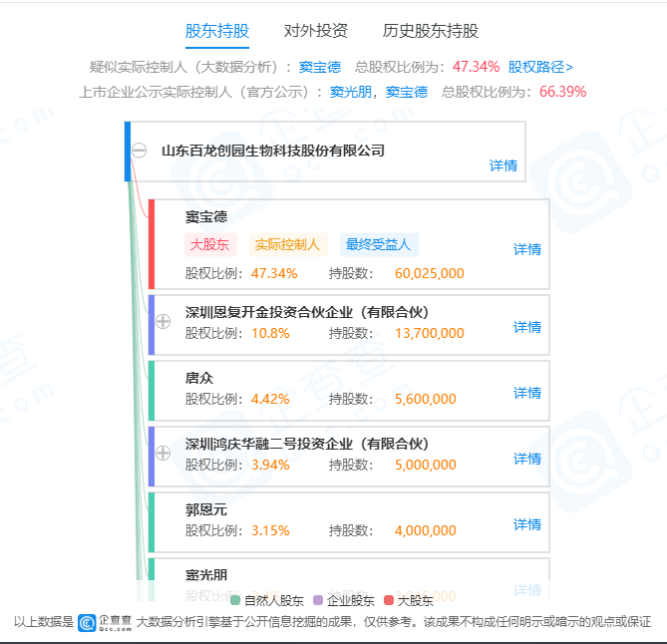
Task: Select shareholder name 唐众
Action: tap(199, 378)
